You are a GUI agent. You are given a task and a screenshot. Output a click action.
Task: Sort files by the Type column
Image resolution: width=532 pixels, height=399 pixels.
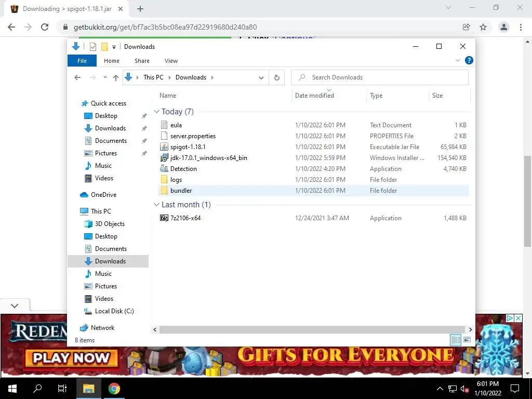point(376,96)
